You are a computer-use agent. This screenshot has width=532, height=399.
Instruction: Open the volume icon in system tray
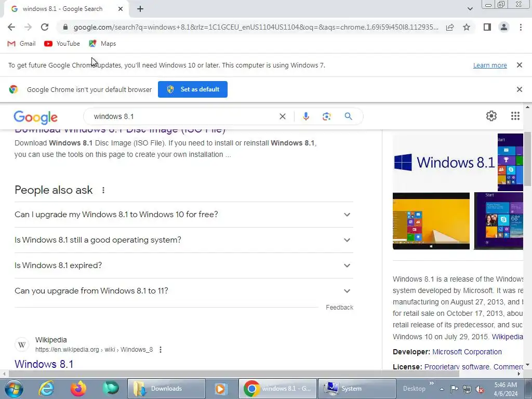(x=480, y=389)
